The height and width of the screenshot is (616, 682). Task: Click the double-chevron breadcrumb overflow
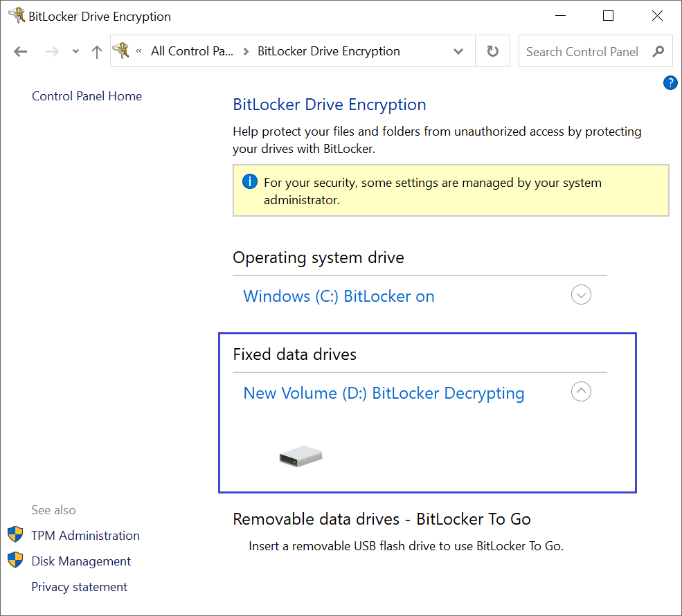pos(138,51)
